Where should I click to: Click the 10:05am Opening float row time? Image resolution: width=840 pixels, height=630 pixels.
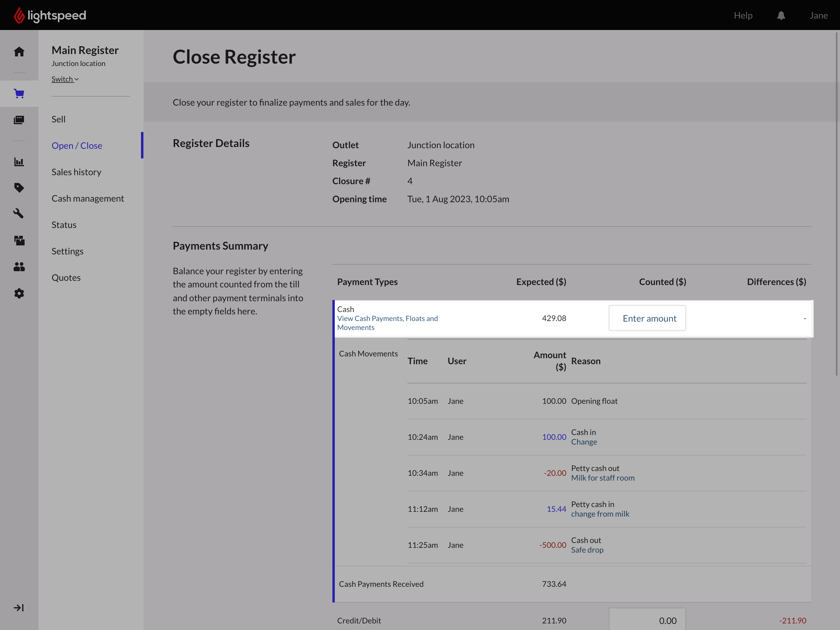pyautogui.click(x=423, y=401)
